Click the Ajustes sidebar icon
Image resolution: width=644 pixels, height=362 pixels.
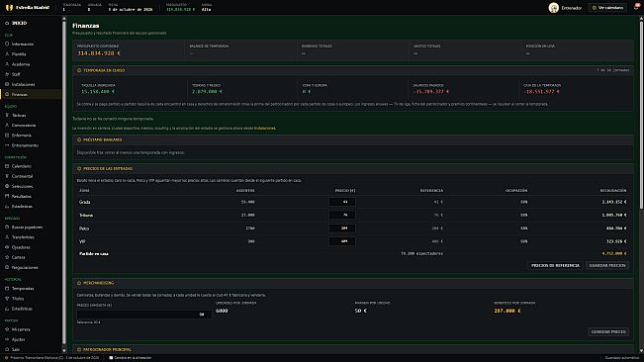click(7, 339)
